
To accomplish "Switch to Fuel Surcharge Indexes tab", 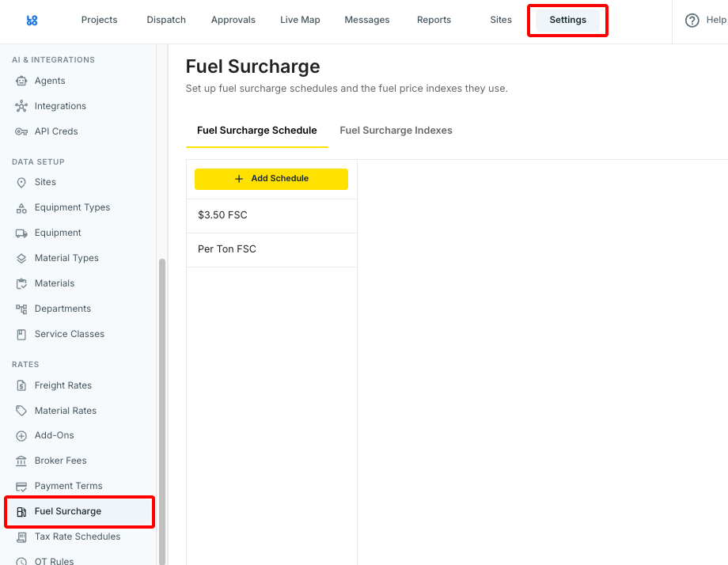I will pos(396,131).
